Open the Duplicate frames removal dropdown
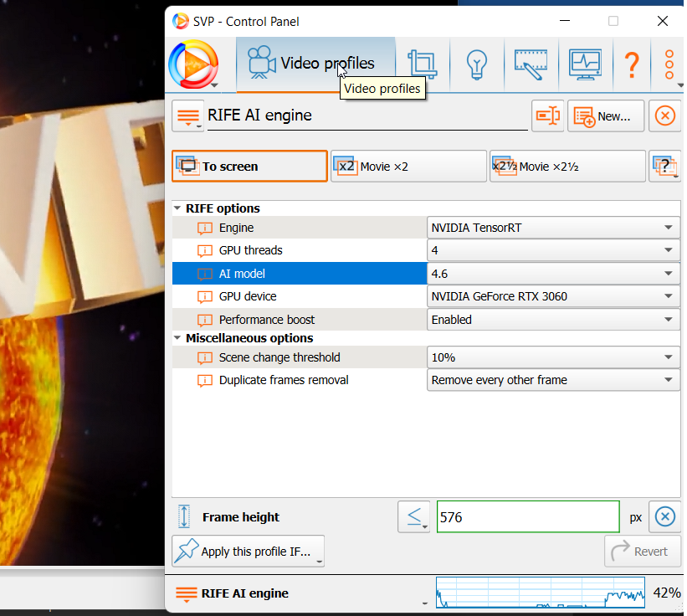Image resolution: width=687 pixels, height=616 pixels. click(x=552, y=380)
